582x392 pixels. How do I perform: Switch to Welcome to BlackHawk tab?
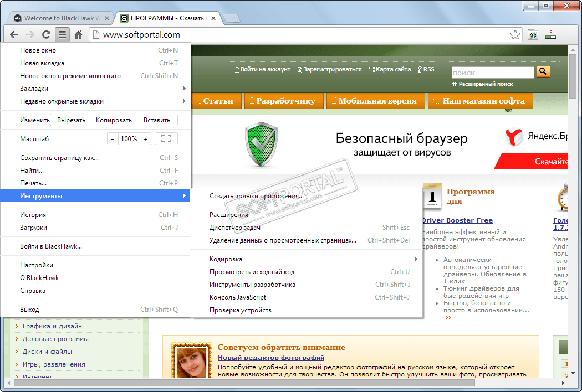point(61,18)
